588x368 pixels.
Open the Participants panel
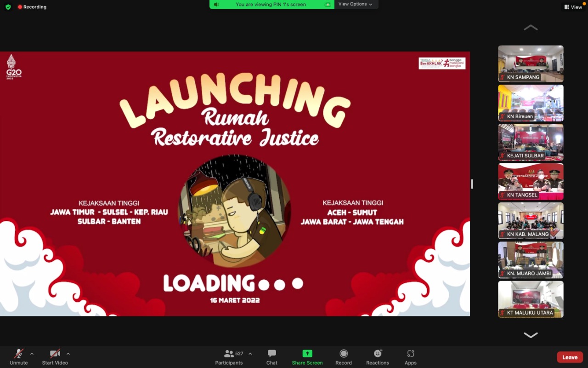229,356
